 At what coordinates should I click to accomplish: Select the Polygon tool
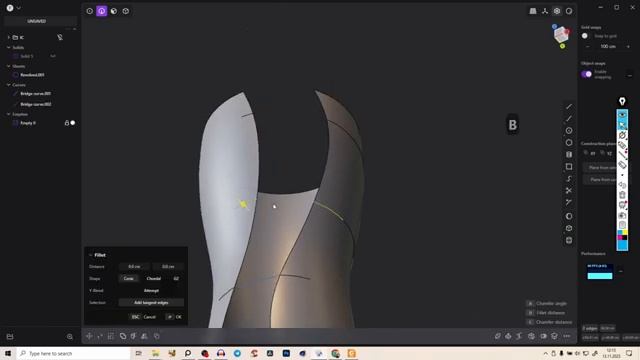pos(569,142)
